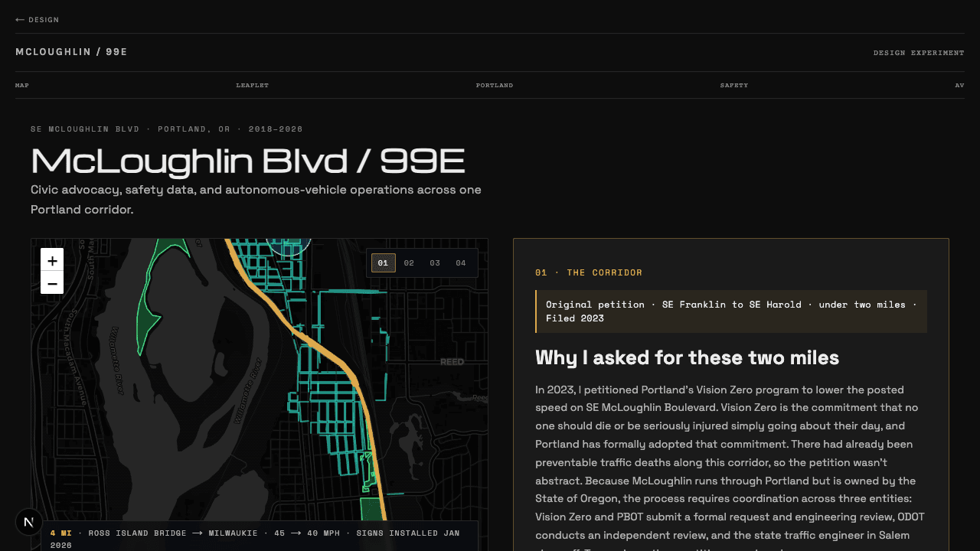Image resolution: width=980 pixels, height=551 pixels.
Task: Switch to map step 02
Action: [409, 263]
